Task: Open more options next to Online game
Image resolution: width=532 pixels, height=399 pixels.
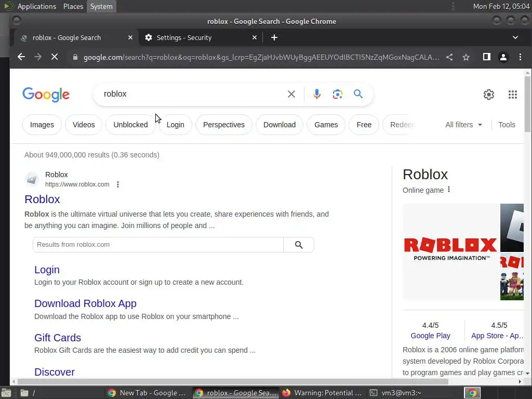Action: [x=448, y=189]
